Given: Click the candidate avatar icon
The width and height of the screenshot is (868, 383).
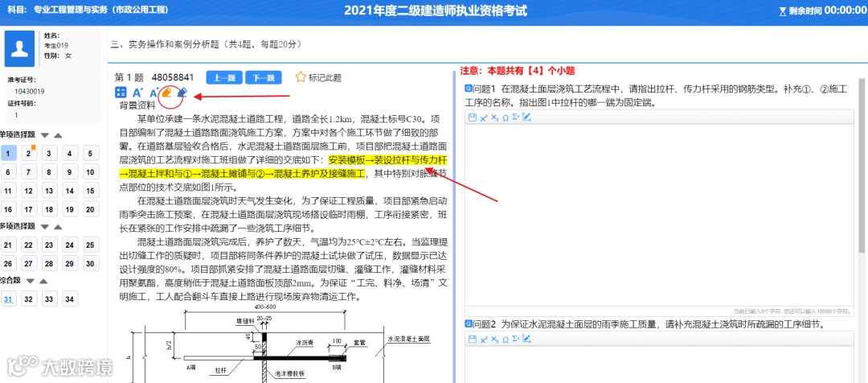Looking at the screenshot, I should click(x=20, y=49).
